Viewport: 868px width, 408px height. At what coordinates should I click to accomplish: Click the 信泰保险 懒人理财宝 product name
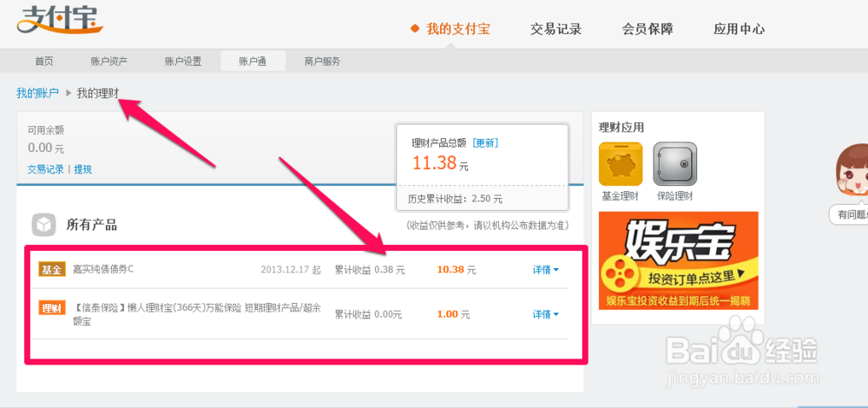click(x=196, y=314)
